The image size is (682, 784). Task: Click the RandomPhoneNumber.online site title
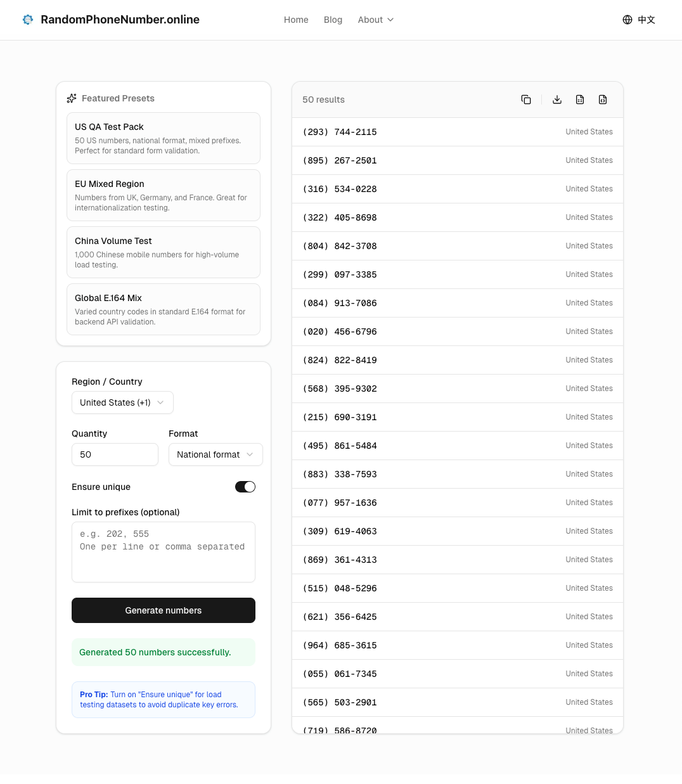[x=120, y=20]
